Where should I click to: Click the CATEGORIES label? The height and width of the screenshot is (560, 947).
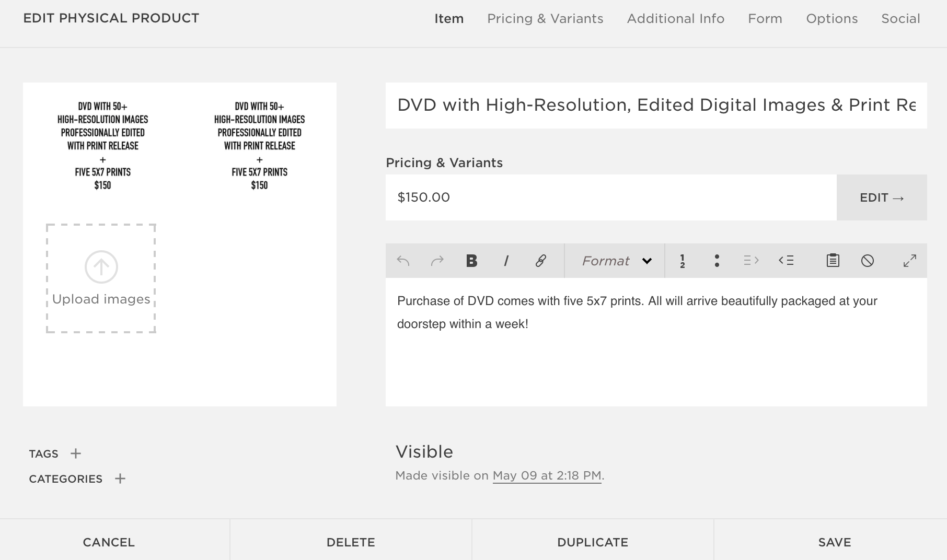tap(65, 479)
